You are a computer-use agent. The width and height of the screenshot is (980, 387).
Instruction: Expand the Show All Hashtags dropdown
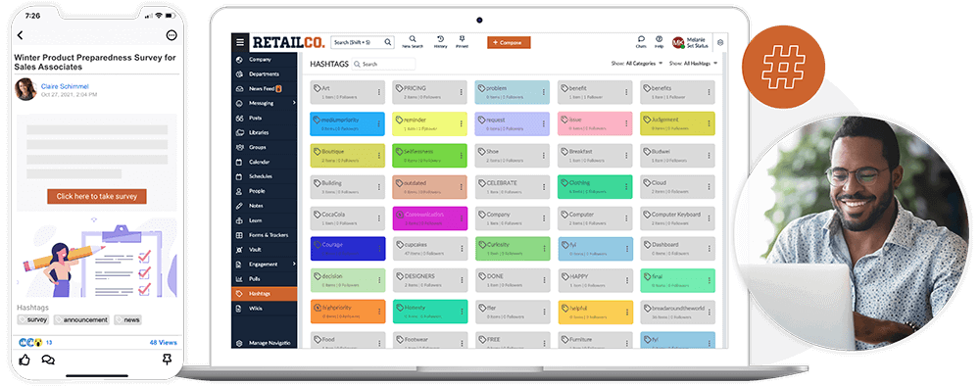click(x=694, y=63)
